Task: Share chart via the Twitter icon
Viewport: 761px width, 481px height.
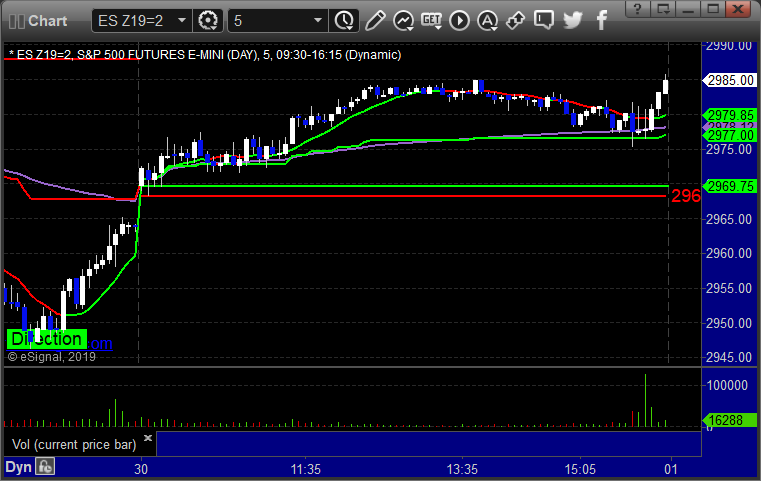Action: (x=573, y=20)
